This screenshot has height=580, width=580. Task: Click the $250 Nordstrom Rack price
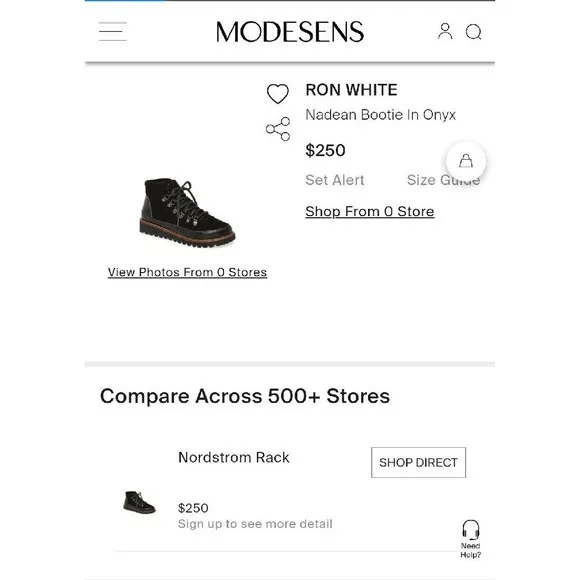[193, 508]
